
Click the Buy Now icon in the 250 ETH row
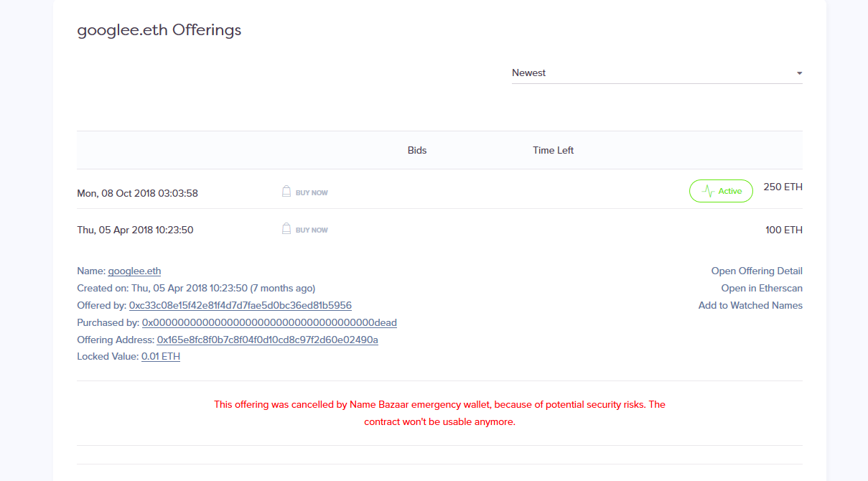coord(286,192)
